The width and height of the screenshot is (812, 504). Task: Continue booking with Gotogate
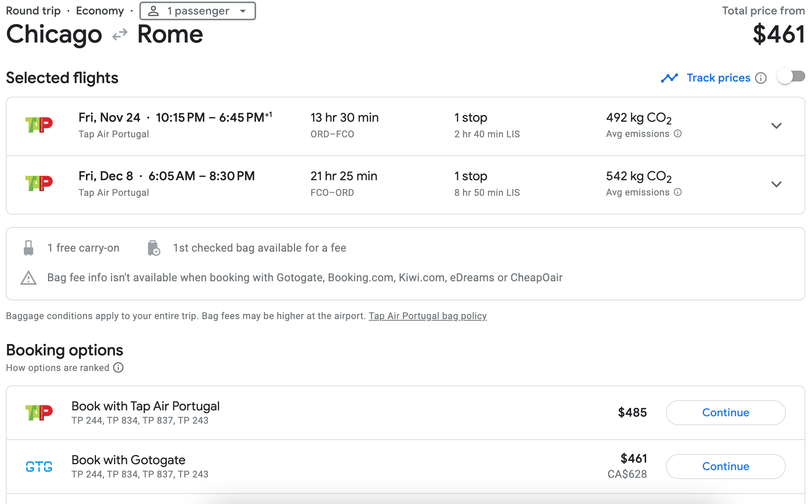pos(726,467)
